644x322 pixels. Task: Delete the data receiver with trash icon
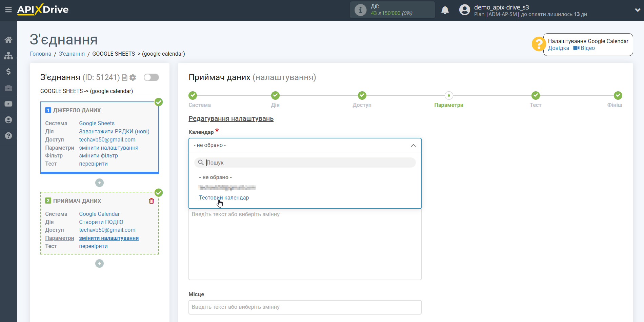152,201
